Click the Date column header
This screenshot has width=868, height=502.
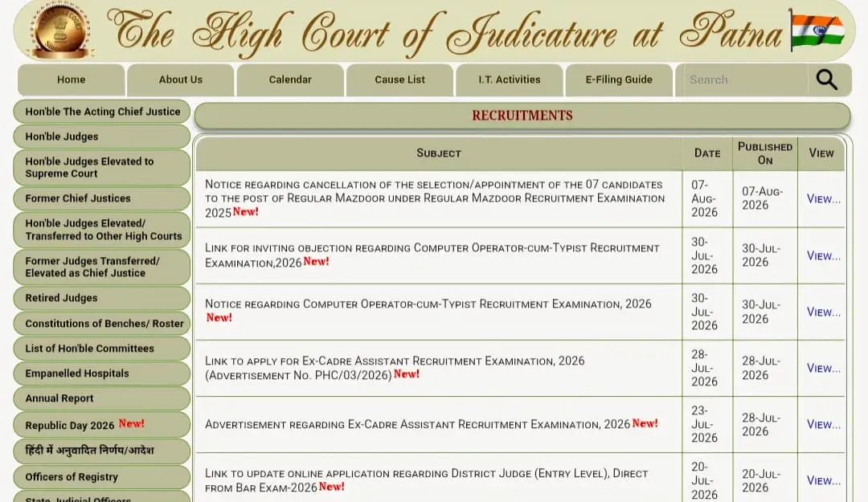[707, 153]
